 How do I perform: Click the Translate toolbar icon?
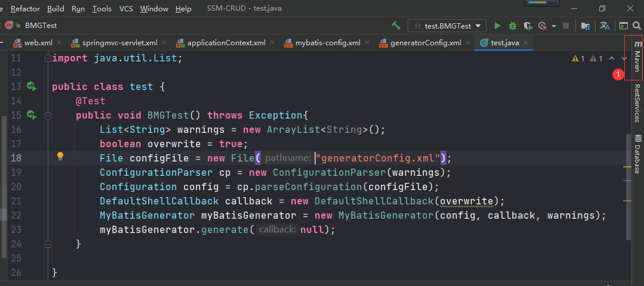point(605,26)
